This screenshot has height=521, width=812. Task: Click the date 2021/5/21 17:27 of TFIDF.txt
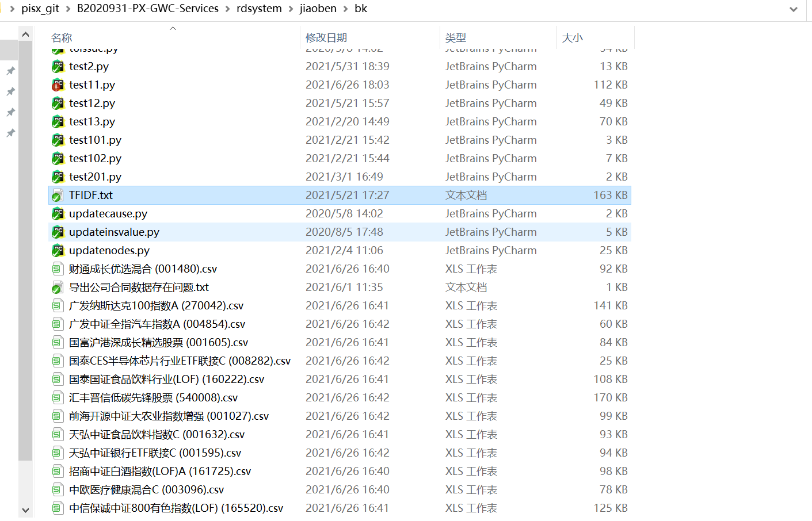[x=348, y=195]
